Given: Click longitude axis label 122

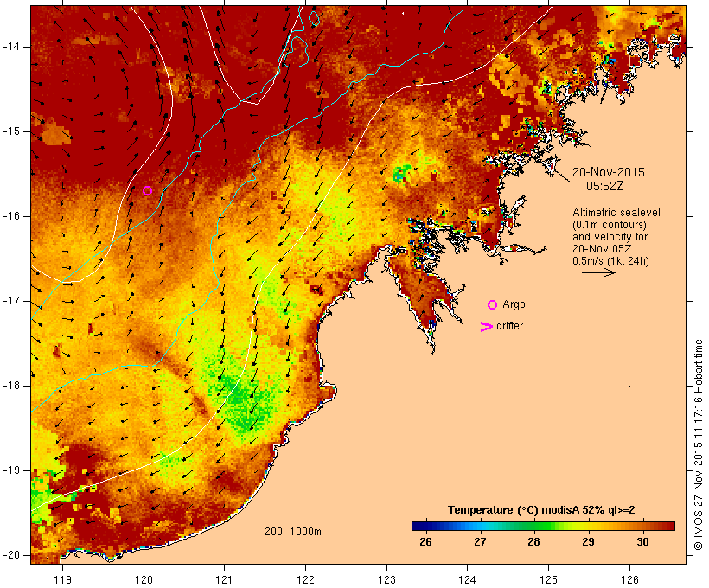Looking at the screenshot, I should pyautogui.click(x=306, y=580).
